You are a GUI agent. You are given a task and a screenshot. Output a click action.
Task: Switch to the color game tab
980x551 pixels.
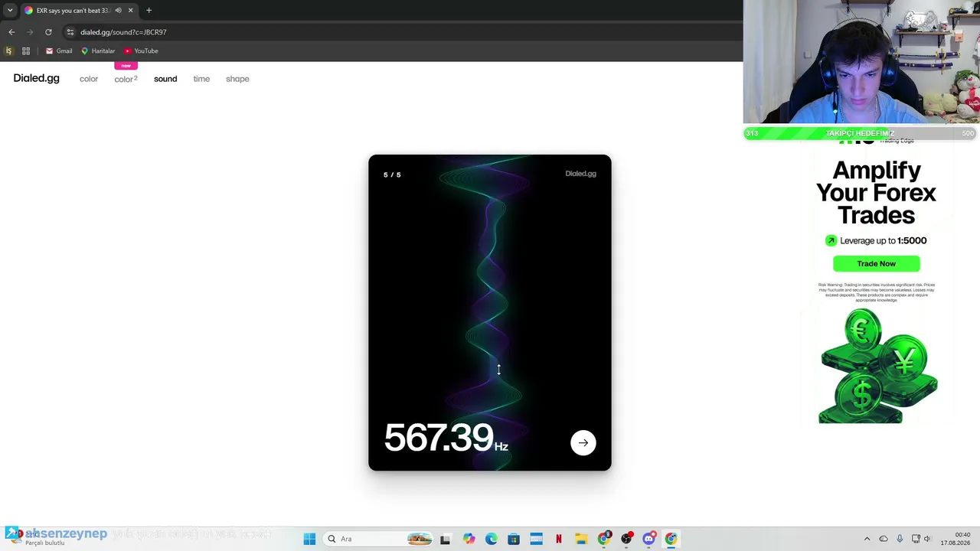pos(89,79)
